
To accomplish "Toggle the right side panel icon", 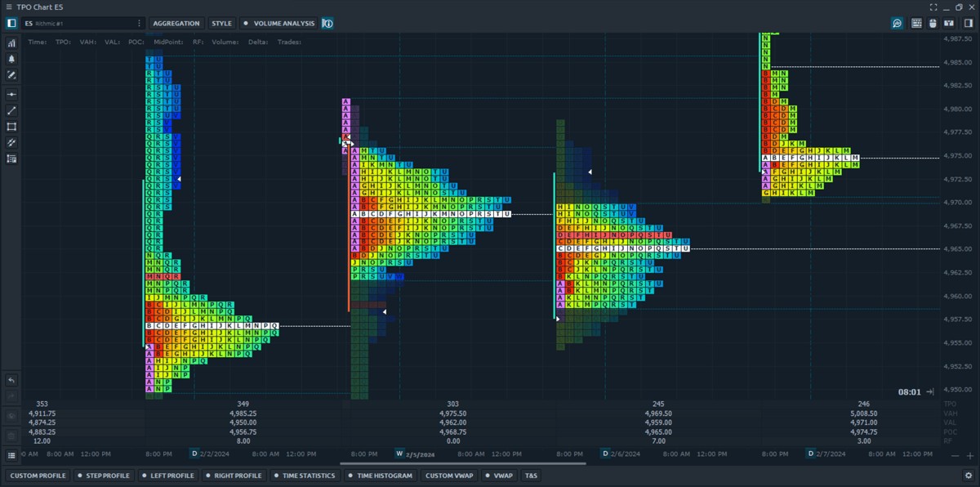I will click(x=969, y=23).
